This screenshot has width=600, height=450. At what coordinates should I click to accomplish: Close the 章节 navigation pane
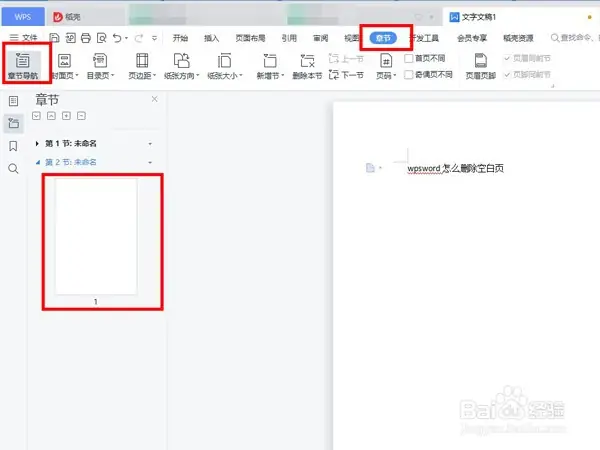155,99
